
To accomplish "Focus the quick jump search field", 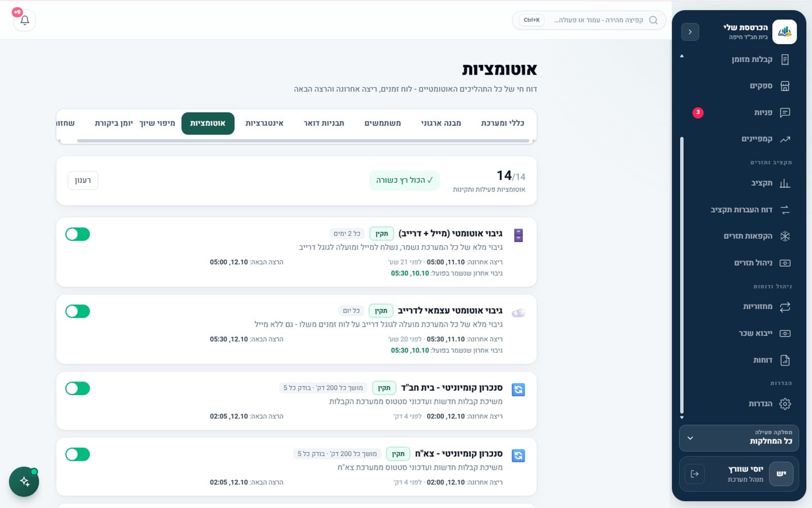I will pos(589,20).
